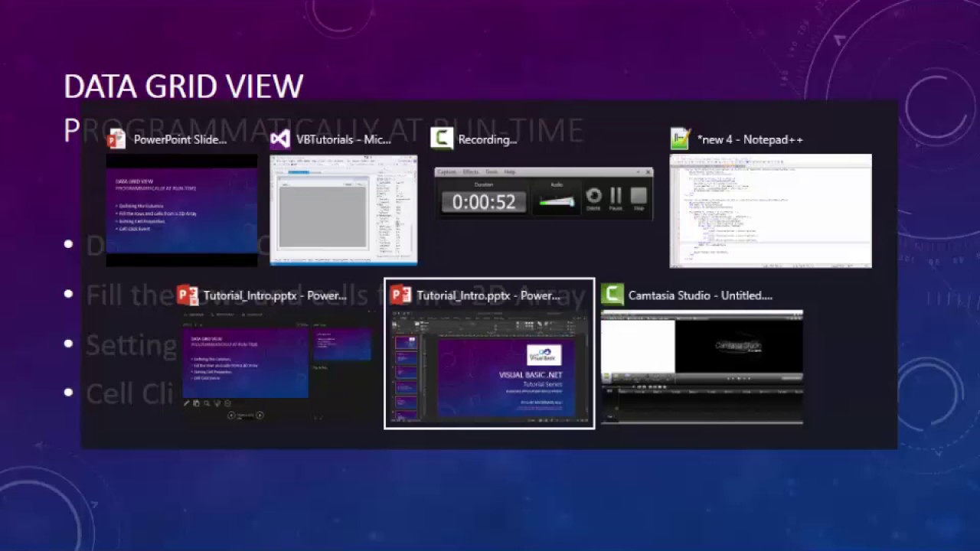The image size is (980, 551).
Task: Delete the recording in Camtasia Recorder
Action: pos(593,199)
